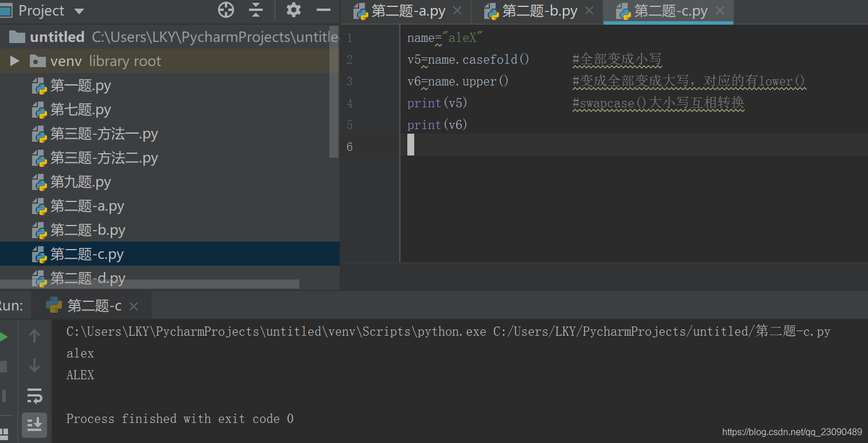
Task: Place cursor on name="aleX" line
Action: [445, 38]
